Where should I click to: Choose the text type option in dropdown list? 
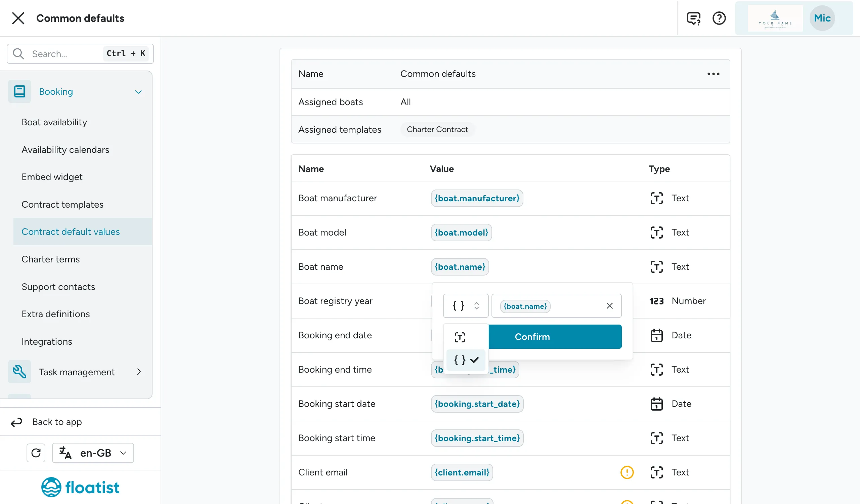pyautogui.click(x=460, y=337)
